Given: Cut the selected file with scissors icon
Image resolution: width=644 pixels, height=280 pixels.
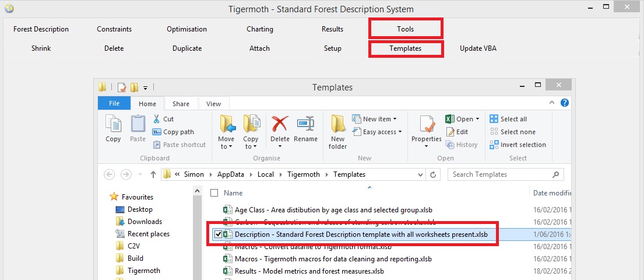Looking at the screenshot, I should coord(156,119).
